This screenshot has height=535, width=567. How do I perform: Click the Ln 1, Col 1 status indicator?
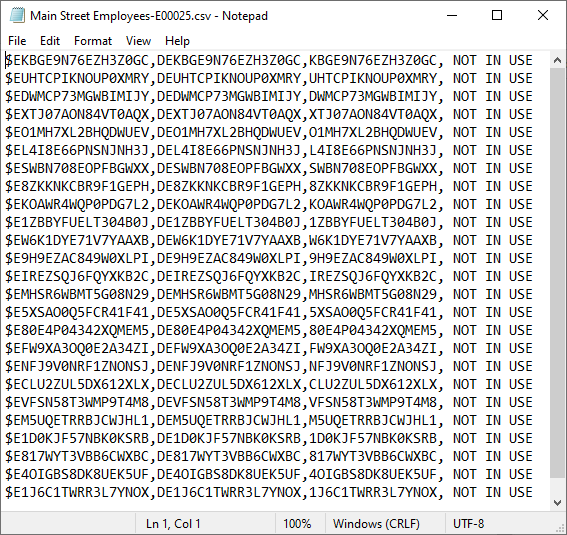pyautogui.click(x=173, y=523)
